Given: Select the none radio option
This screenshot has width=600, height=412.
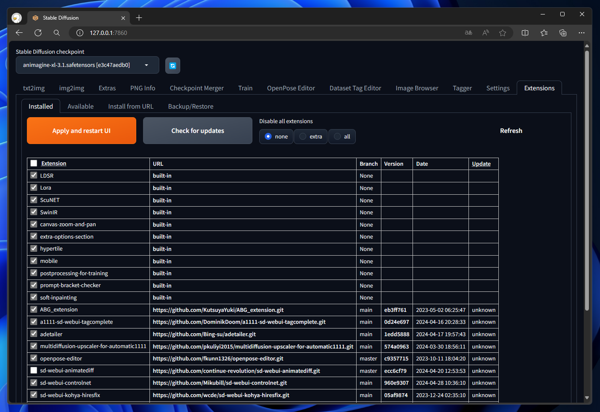Looking at the screenshot, I should 276,137.
